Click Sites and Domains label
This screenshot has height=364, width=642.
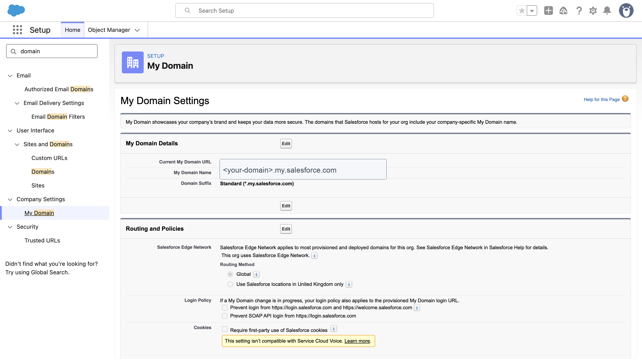click(x=48, y=144)
